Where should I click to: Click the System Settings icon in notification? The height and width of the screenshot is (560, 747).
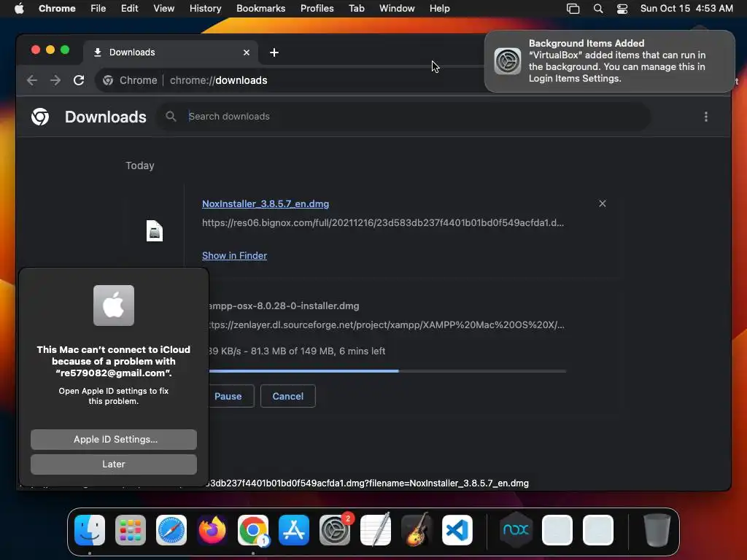tap(508, 61)
